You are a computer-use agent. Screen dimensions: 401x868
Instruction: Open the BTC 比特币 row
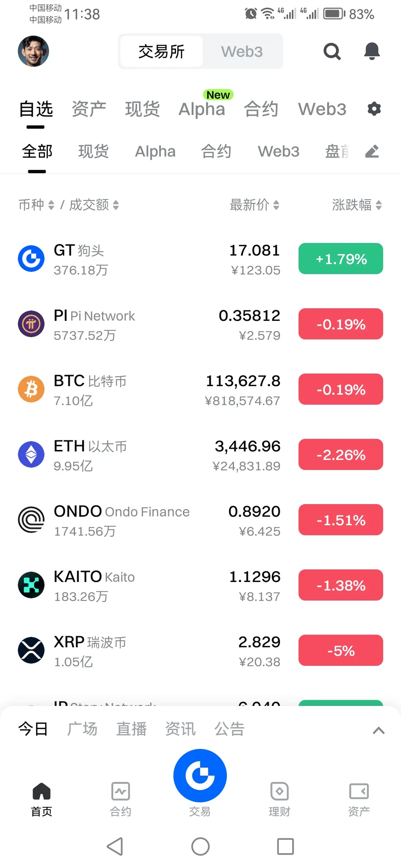[200, 389]
